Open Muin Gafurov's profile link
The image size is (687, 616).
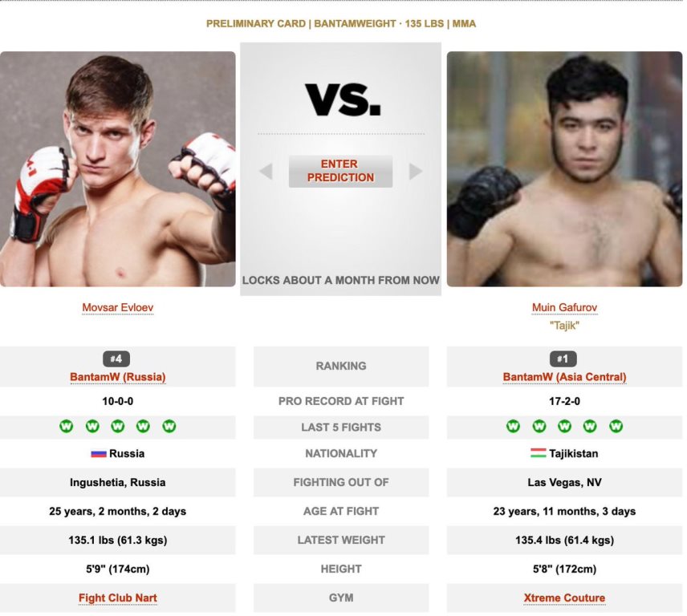[564, 308]
